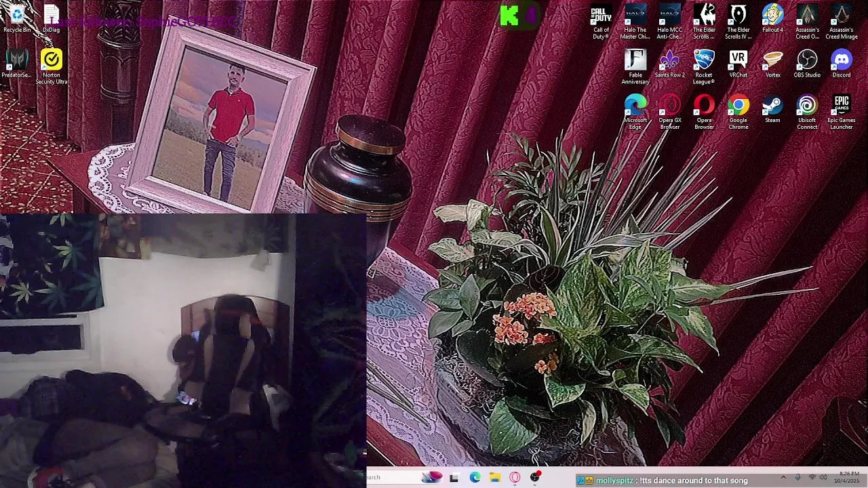Launch Call of Duty shortcut

[x=601, y=22]
